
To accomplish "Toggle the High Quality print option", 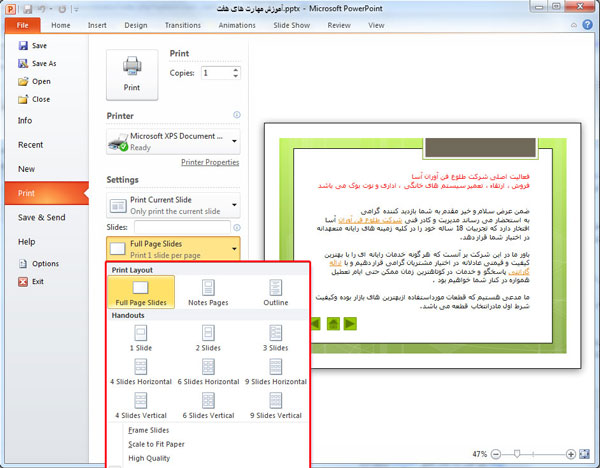I will [148, 457].
